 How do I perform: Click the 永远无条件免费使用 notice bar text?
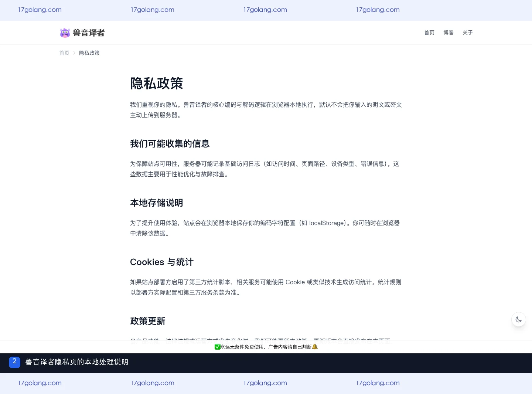pyautogui.click(x=266, y=347)
